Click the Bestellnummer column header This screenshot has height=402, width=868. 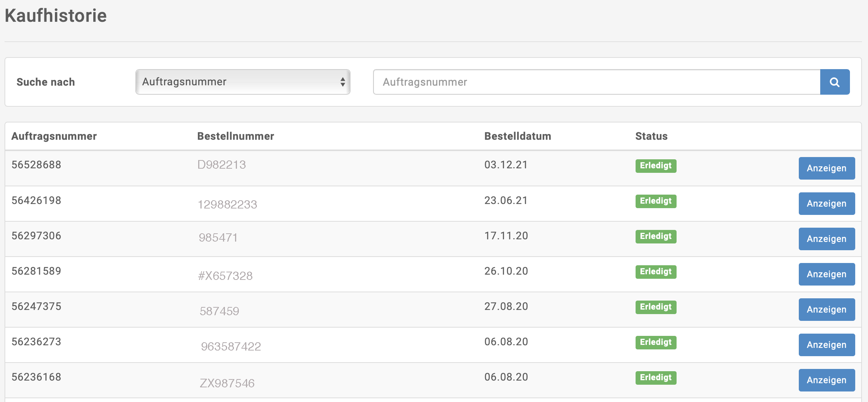click(x=235, y=136)
